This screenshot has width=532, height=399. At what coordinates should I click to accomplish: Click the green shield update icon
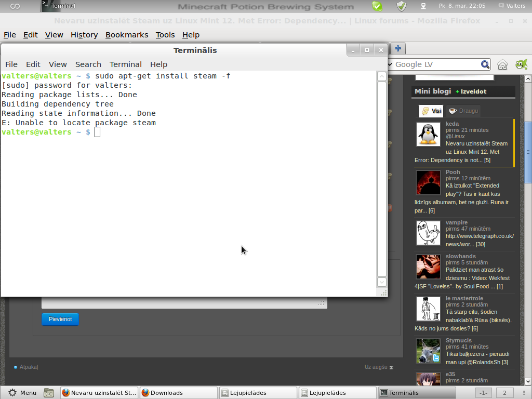(377, 6)
